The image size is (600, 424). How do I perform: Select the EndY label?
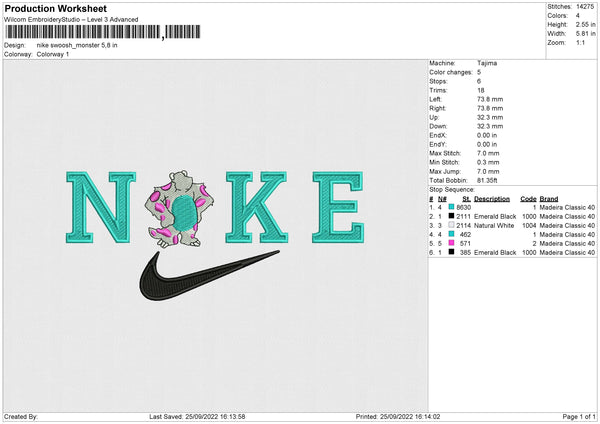click(x=438, y=144)
